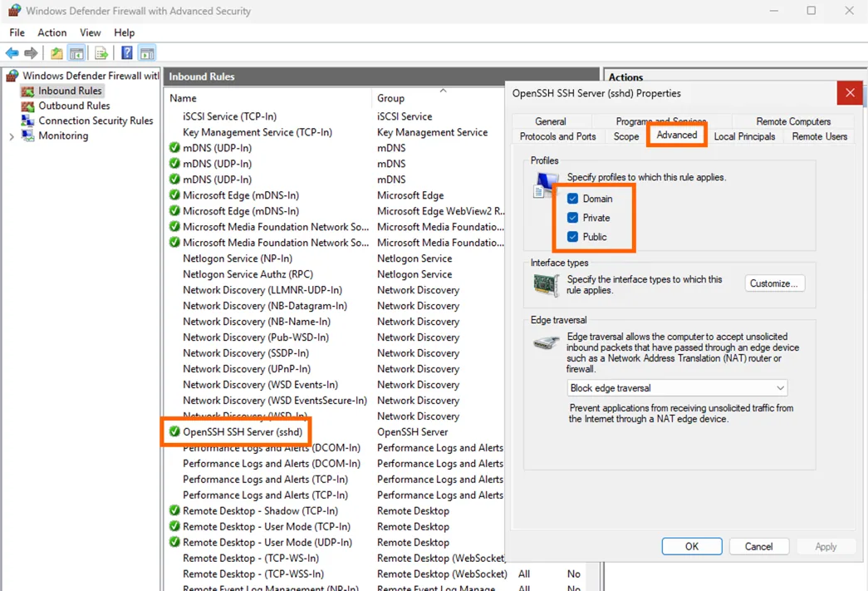The image size is (868, 591).
Task: Switch to the Remote Users tab
Action: pyautogui.click(x=819, y=136)
